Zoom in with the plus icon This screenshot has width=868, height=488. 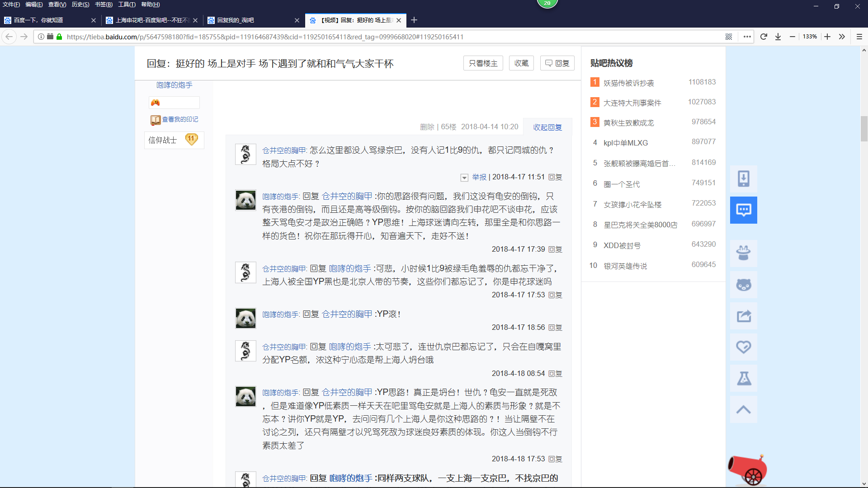click(x=827, y=37)
